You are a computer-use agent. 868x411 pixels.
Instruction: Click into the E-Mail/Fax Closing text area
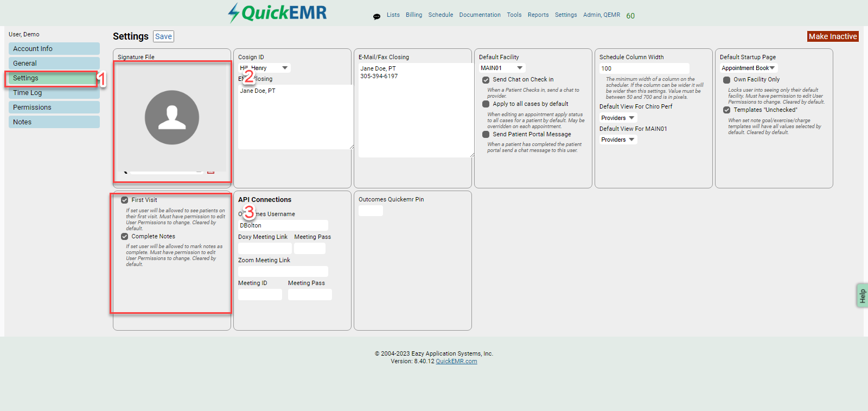pos(416,110)
